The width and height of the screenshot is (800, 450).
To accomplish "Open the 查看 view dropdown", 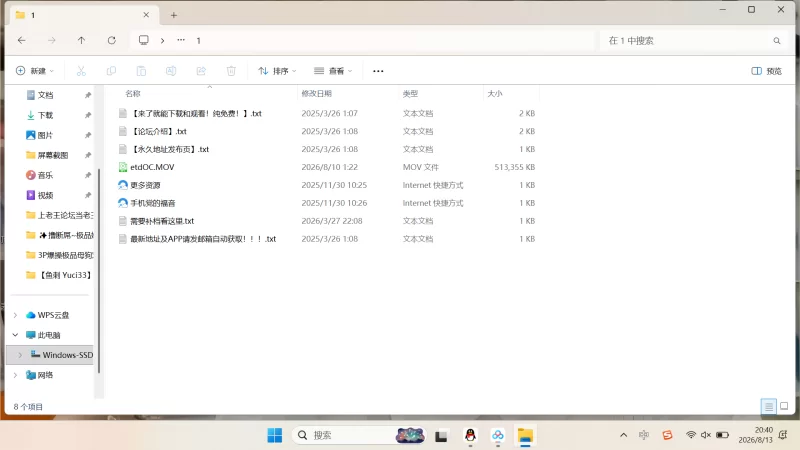I will 333,71.
